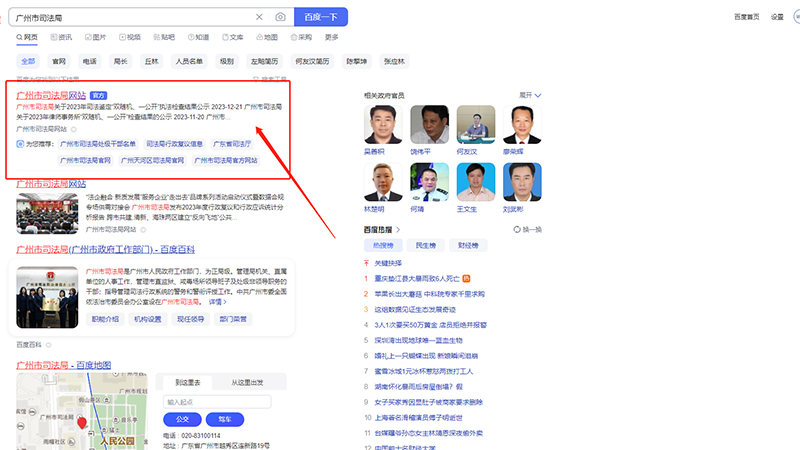Switch to the 采购 tab

click(302, 37)
